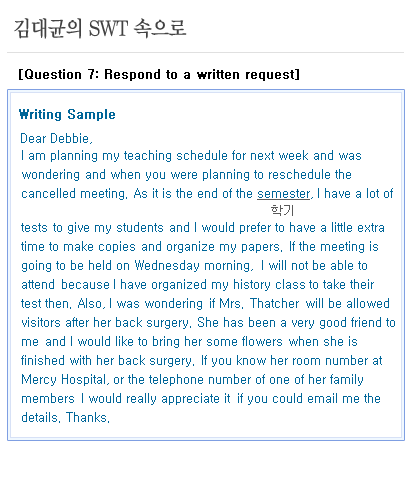Click the word "Wednesday" in the letter
The width and height of the screenshot is (410, 480).
pos(167,266)
